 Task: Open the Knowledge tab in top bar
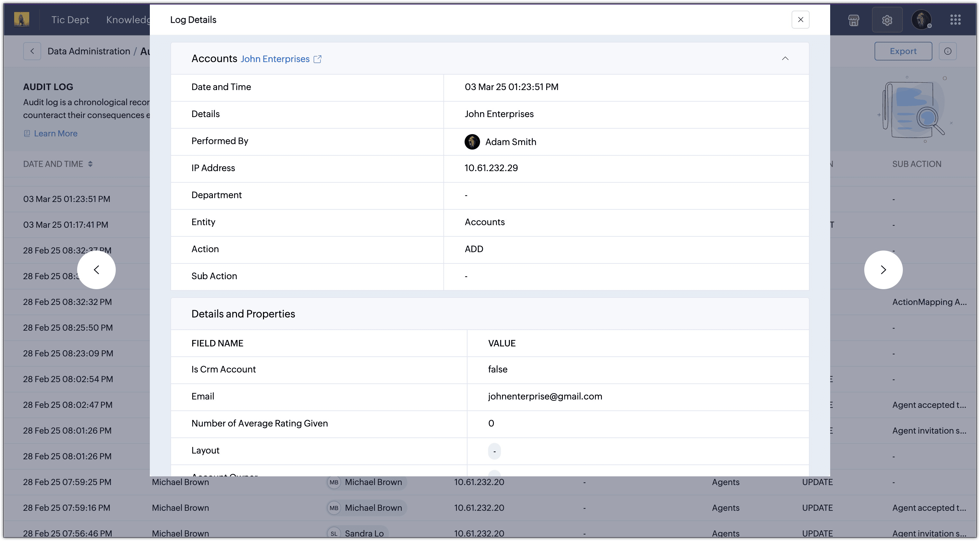[x=128, y=20]
